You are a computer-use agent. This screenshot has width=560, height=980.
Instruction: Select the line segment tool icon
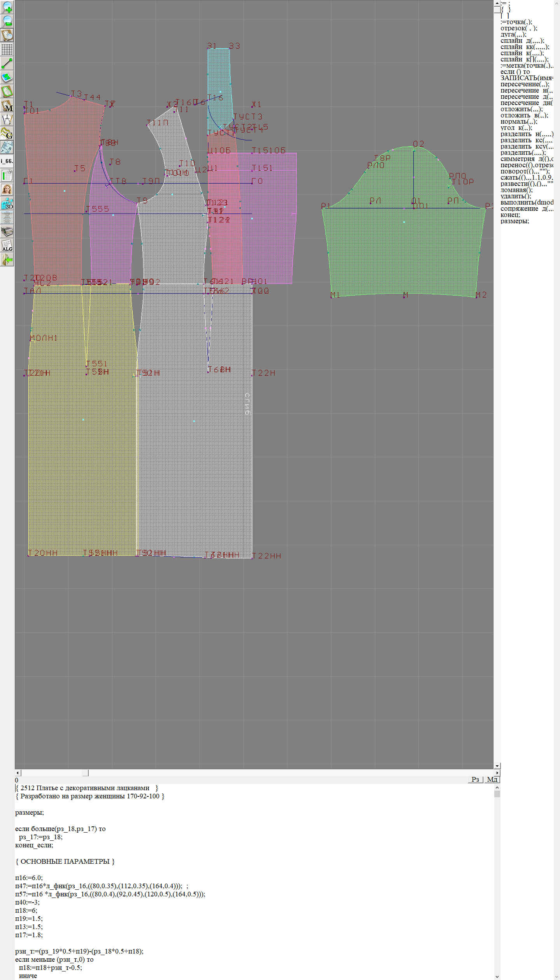point(7,63)
